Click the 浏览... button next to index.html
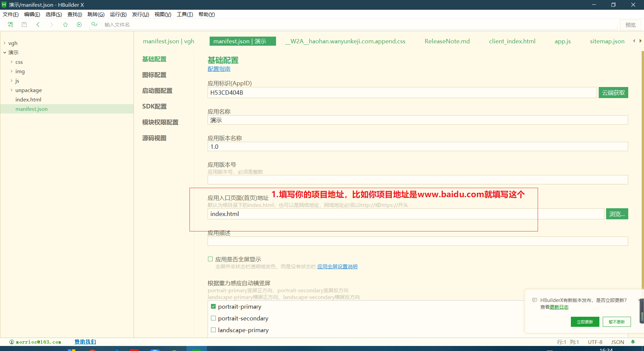This screenshot has height=351, width=644. click(617, 214)
